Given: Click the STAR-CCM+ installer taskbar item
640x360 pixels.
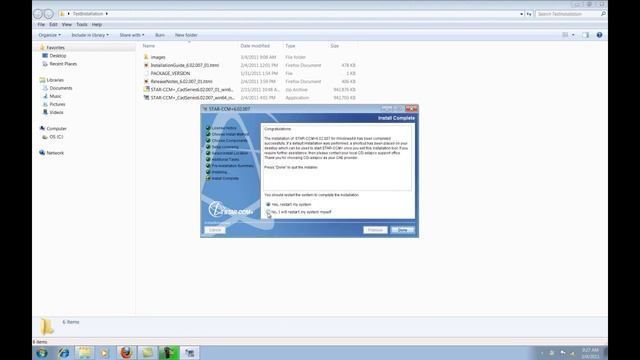Looking at the screenshot, I should click(x=189, y=353).
